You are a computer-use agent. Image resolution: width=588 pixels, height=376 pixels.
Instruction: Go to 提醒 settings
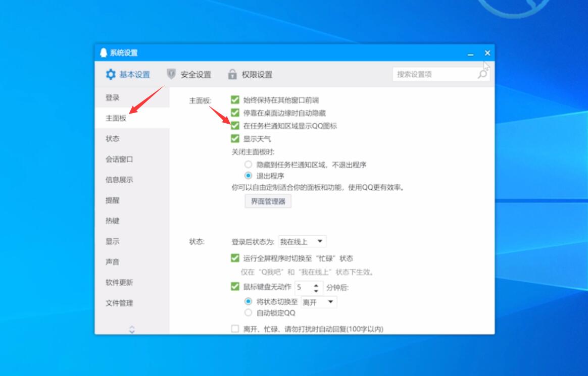coord(132,200)
